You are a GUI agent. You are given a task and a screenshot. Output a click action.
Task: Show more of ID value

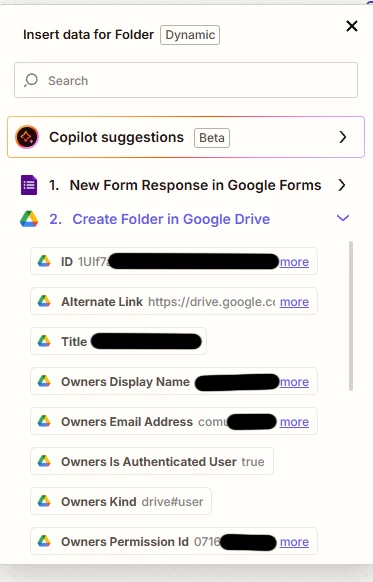pyautogui.click(x=294, y=262)
